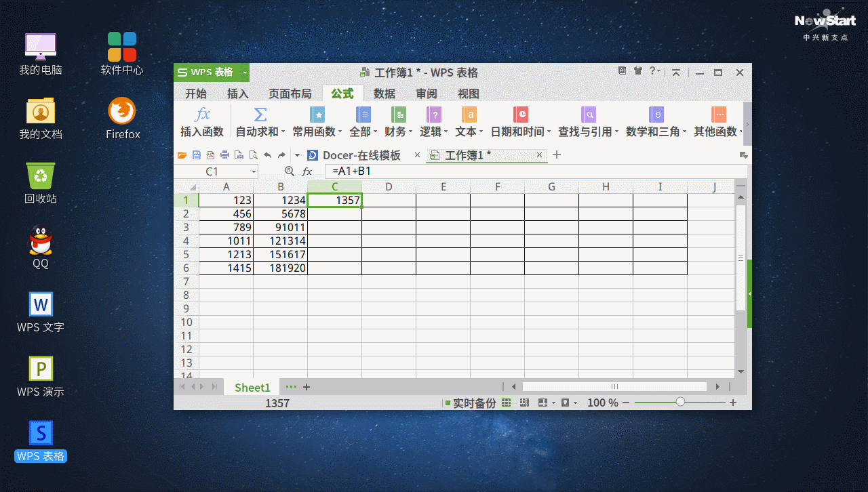Switch to the 数据 ribbon tab
Viewport: 868px width, 492px height.
pos(384,94)
